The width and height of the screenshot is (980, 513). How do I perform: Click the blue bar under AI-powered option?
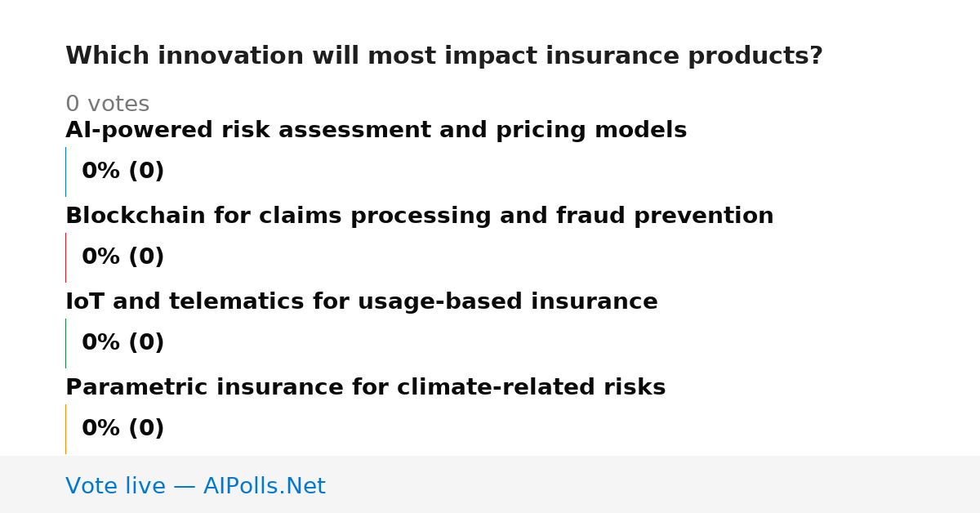tap(65, 172)
